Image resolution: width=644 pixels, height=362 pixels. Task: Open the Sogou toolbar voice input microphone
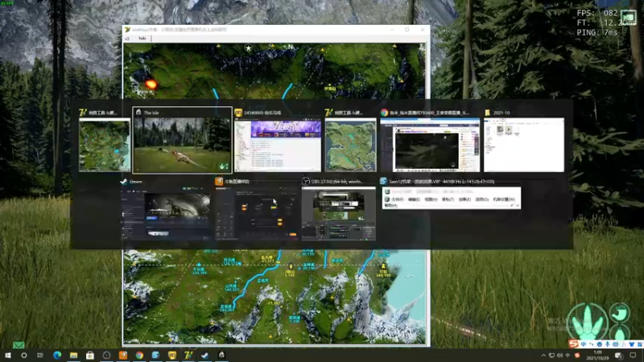[x=608, y=344]
